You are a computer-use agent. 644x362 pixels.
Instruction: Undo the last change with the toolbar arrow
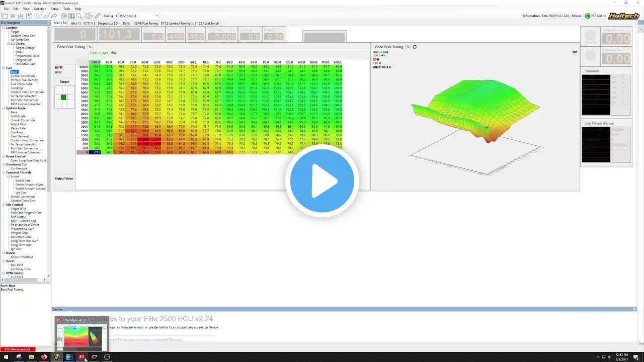[x=46, y=16]
